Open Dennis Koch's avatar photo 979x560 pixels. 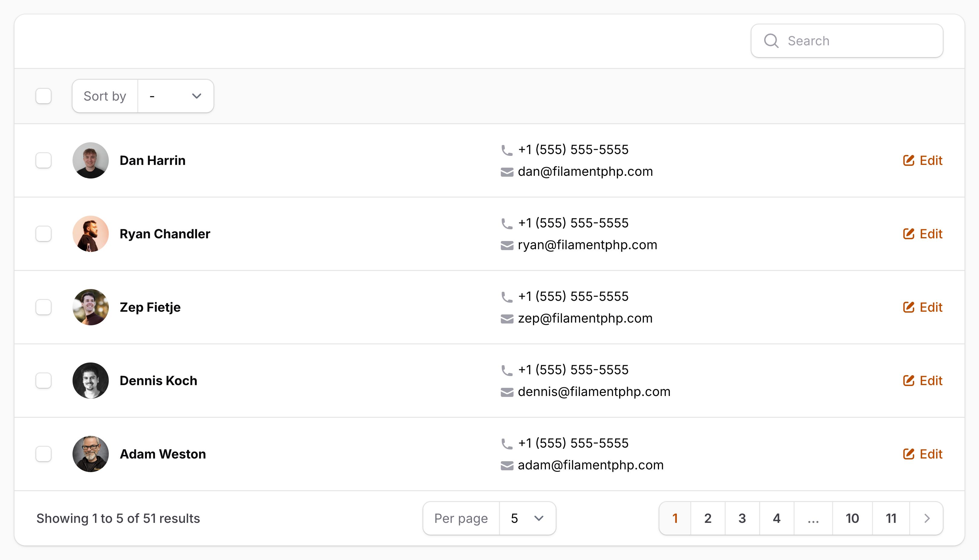pyautogui.click(x=90, y=381)
